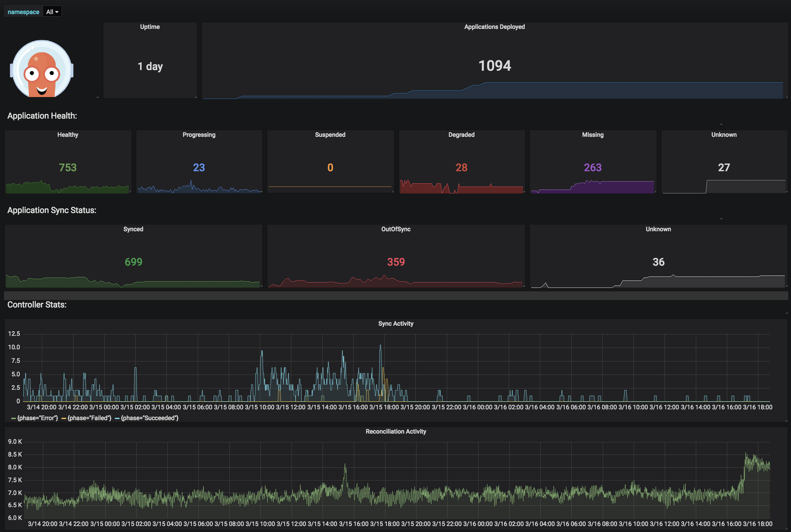
Task: Open the namespace All dropdown
Action: 52,12
